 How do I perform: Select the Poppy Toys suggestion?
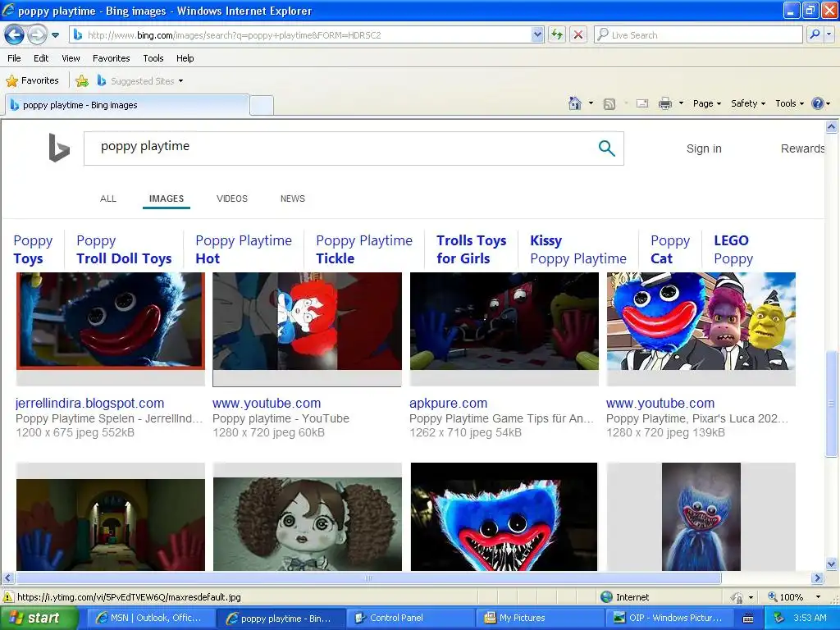pyautogui.click(x=33, y=249)
